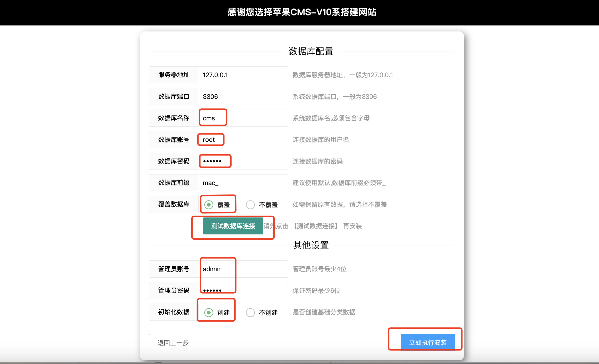Click the 返回上一步 button
Viewport: 599px width, 364px height.
point(173,343)
